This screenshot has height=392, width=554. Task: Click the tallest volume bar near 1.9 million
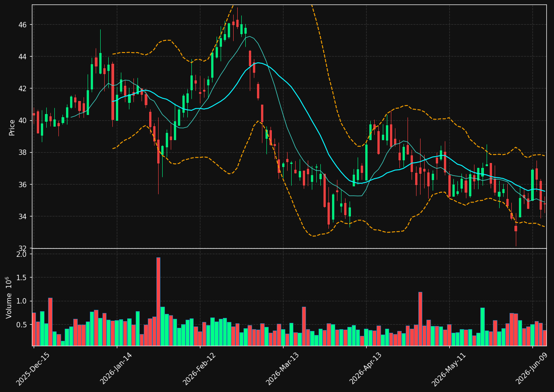coord(158,301)
